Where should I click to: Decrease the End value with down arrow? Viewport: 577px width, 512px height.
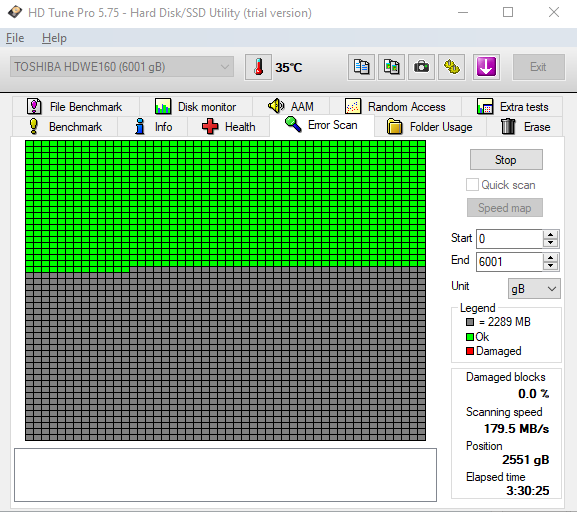click(551, 266)
